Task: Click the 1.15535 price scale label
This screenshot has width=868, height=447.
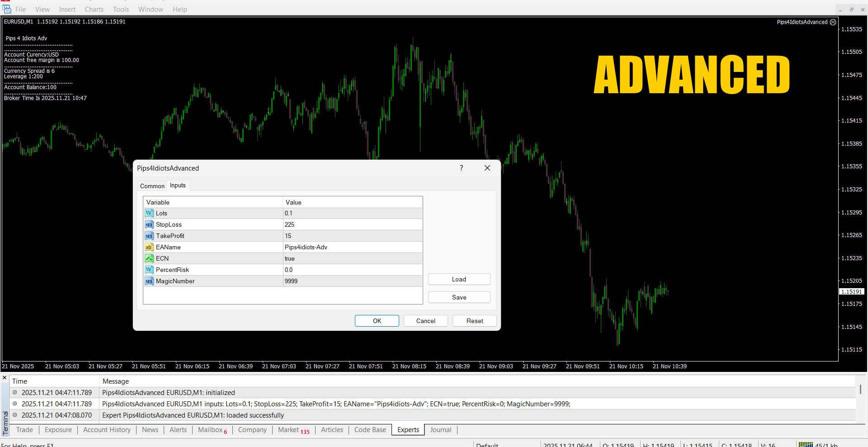Action: [852, 29]
